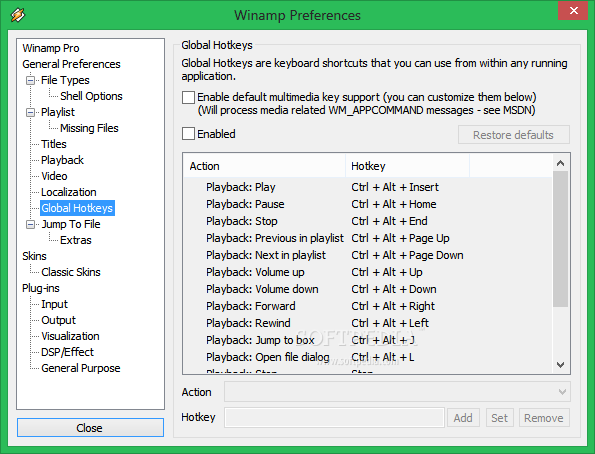595x454 pixels.
Task: Select Input plug-ins
Action: [x=55, y=304]
